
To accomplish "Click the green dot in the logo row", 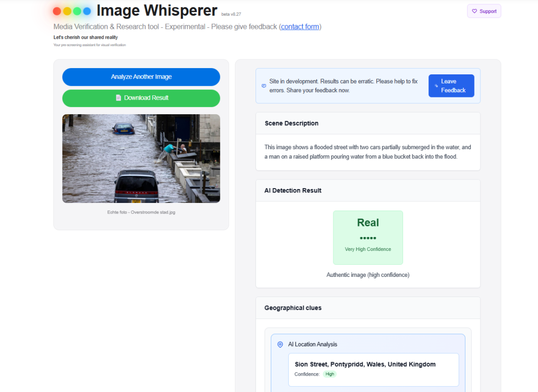I will coord(77,10).
